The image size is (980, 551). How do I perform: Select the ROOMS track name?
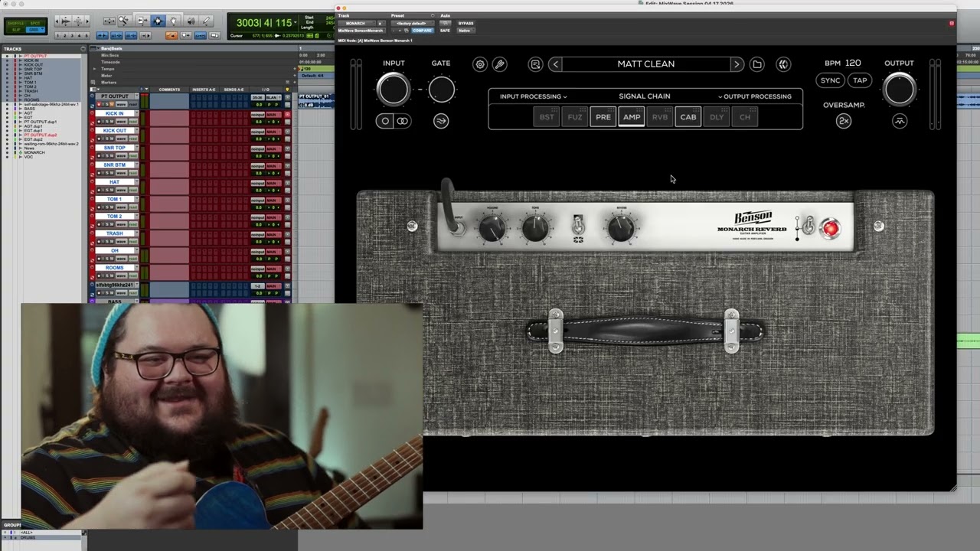pos(114,268)
